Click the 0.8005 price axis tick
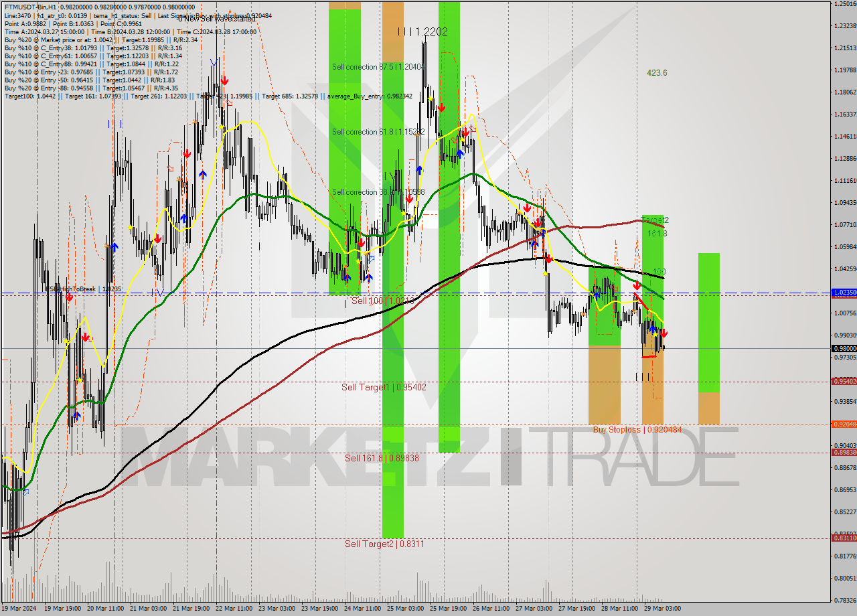 845,578
